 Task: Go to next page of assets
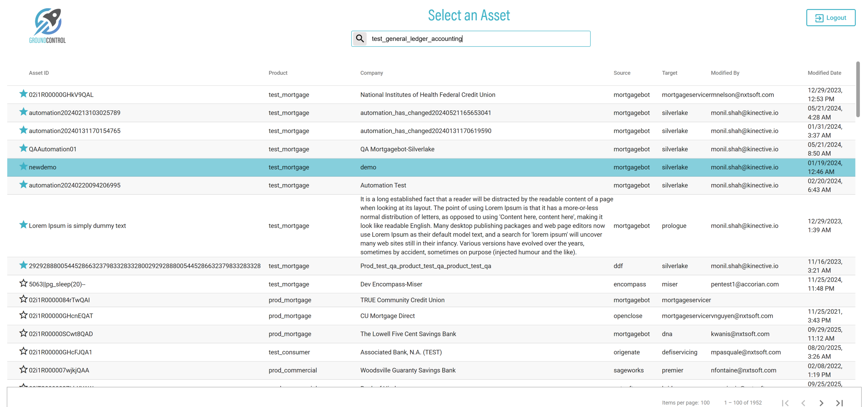coord(821,402)
